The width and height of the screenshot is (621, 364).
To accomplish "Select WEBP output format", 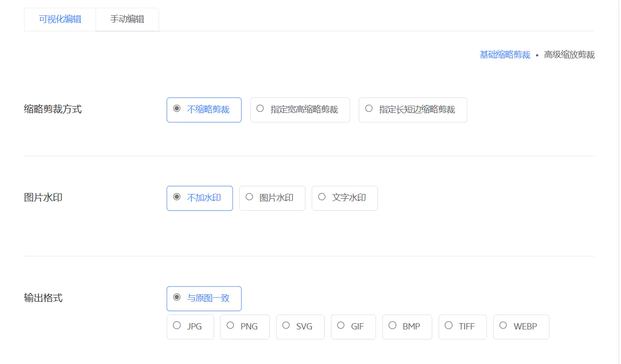I will point(521,327).
